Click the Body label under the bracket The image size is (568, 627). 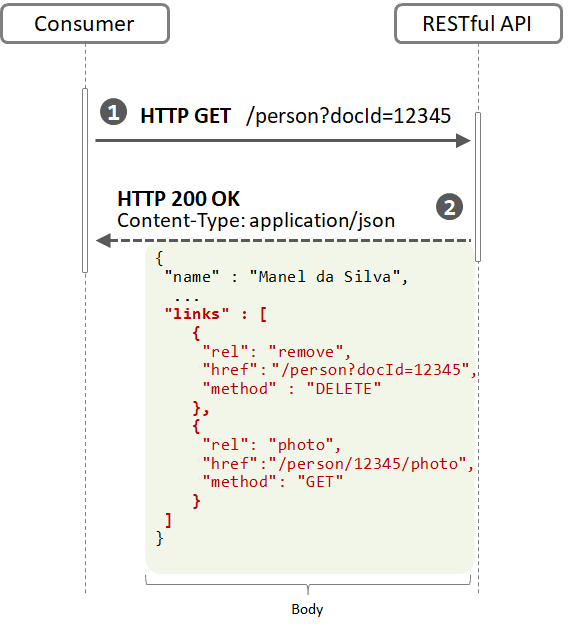[307, 609]
